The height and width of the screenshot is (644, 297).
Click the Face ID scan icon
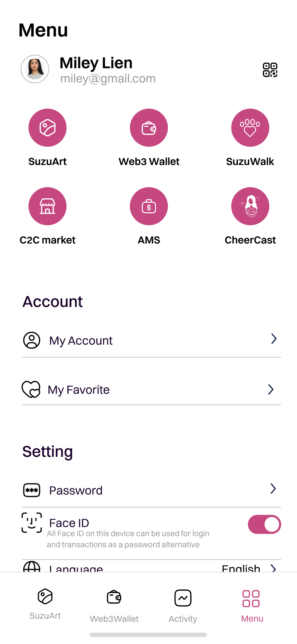point(32,523)
